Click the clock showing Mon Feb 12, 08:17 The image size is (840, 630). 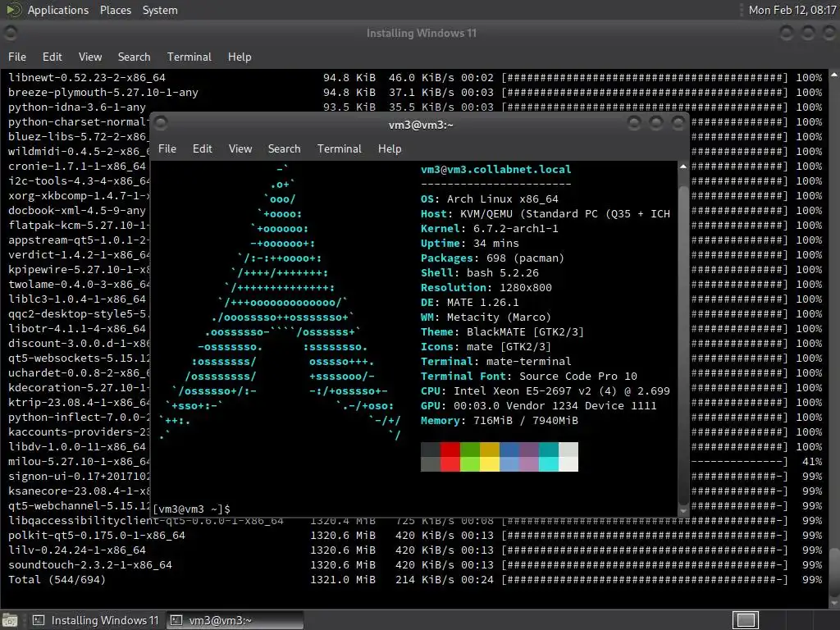[792, 10]
